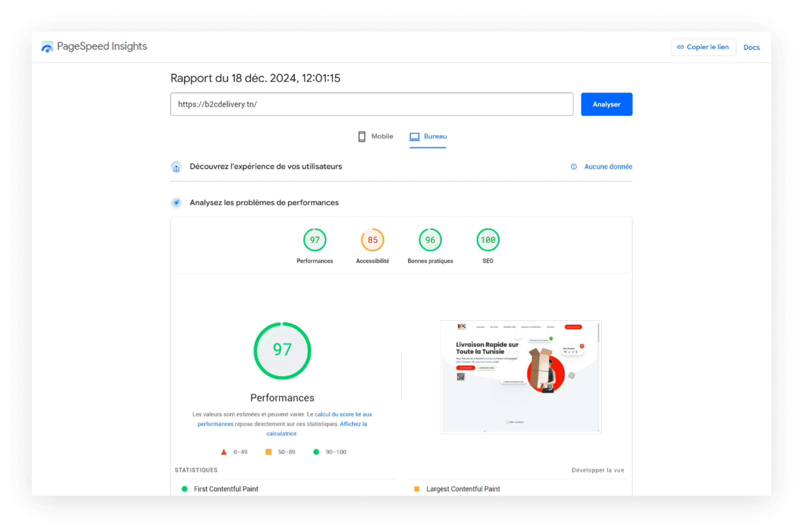Open the Aucune donnée link

608,167
